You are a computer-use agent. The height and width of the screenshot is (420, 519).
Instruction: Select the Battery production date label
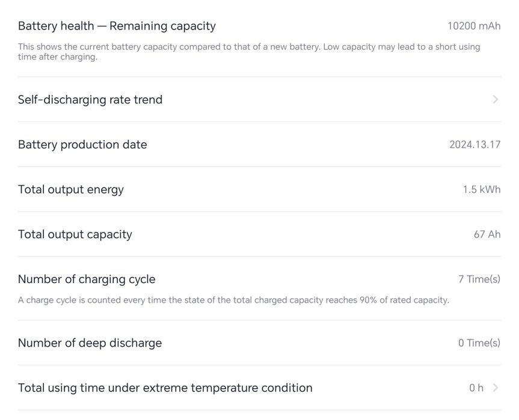click(82, 145)
